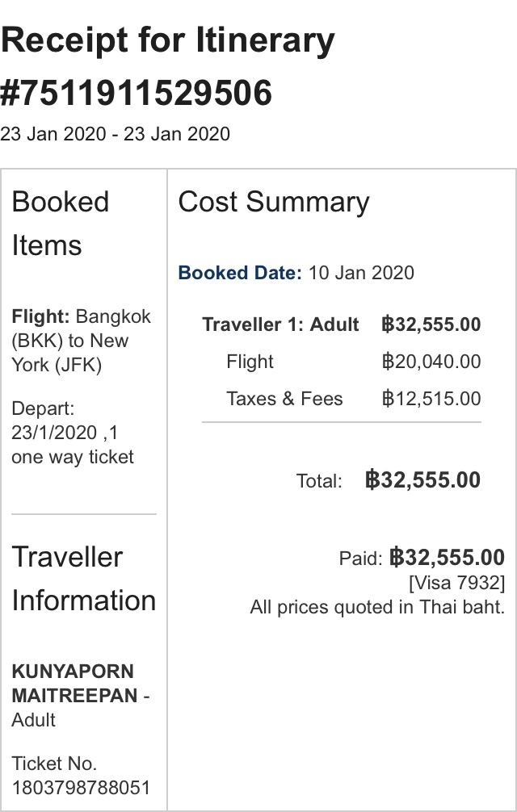Select ticket number 1803798788051
This screenshot has height=812, width=517.
(x=81, y=788)
